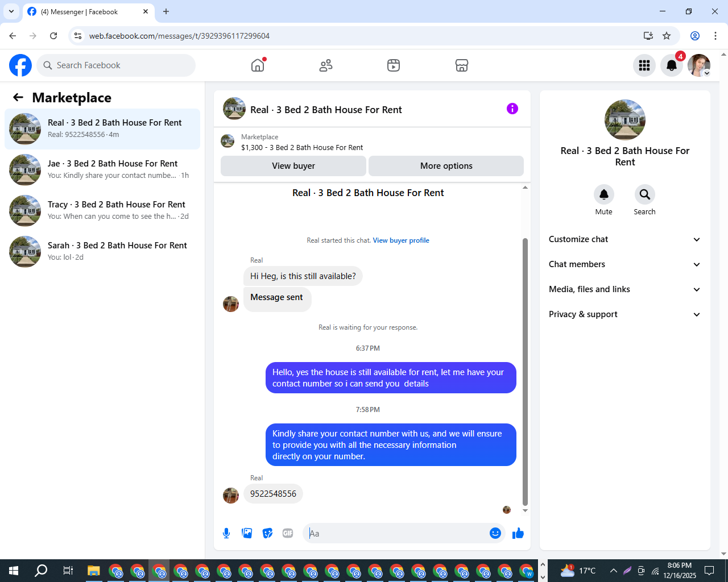Open Windows Start menu

(x=14, y=571)
